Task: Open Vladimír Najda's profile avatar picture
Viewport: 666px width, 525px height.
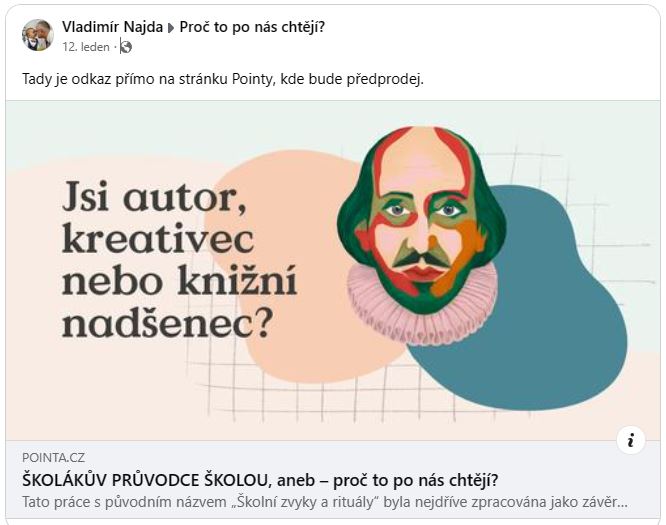Action: (37, 35)
